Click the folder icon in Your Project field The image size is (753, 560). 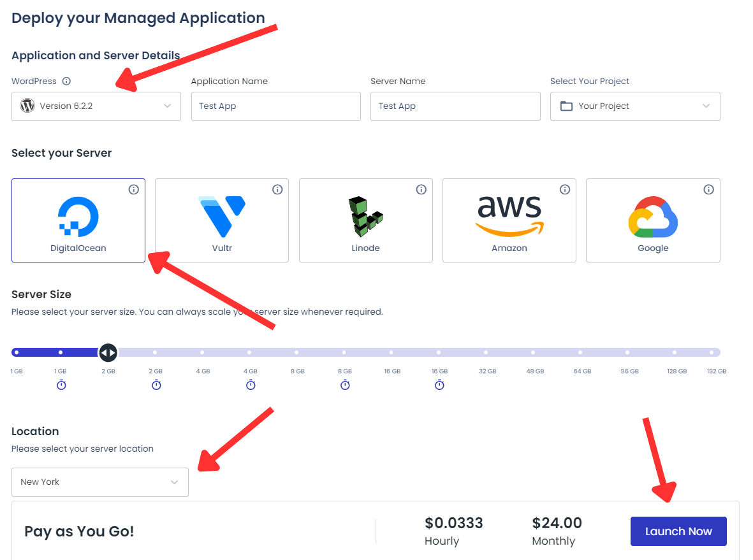[567, 106]
